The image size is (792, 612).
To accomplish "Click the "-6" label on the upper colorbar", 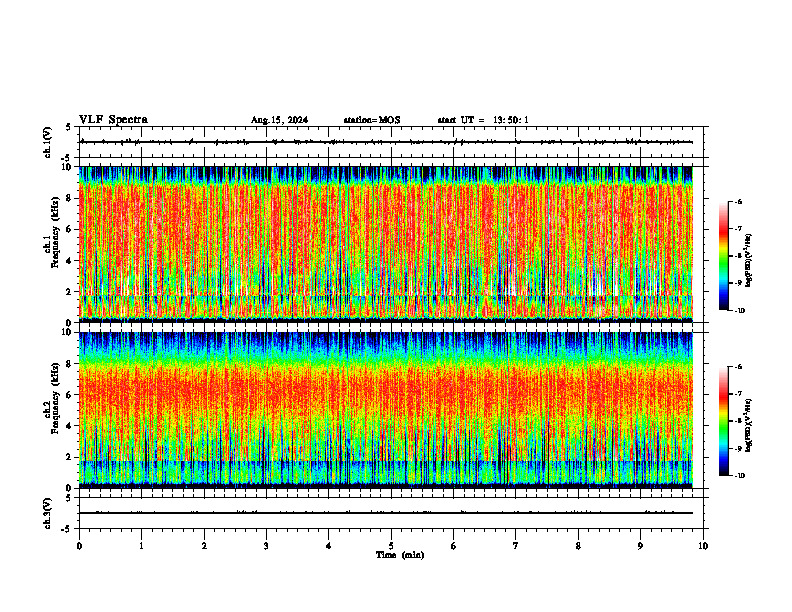I will 738,201.
